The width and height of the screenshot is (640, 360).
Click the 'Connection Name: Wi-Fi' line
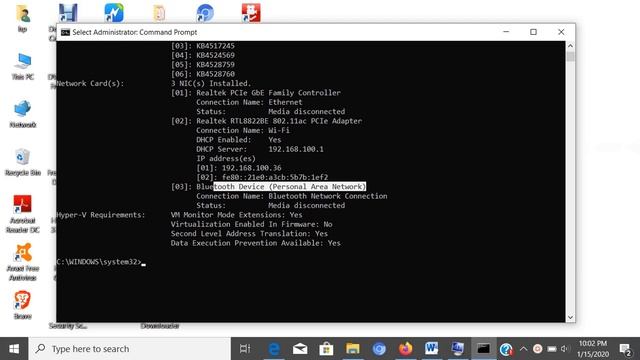[243, 130]
